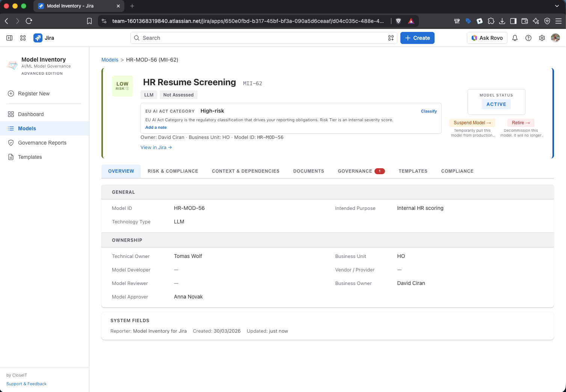Viewport: 566px width, 392px height.
Task: Click the browser forward arrow
Action: tap(17, 21)
